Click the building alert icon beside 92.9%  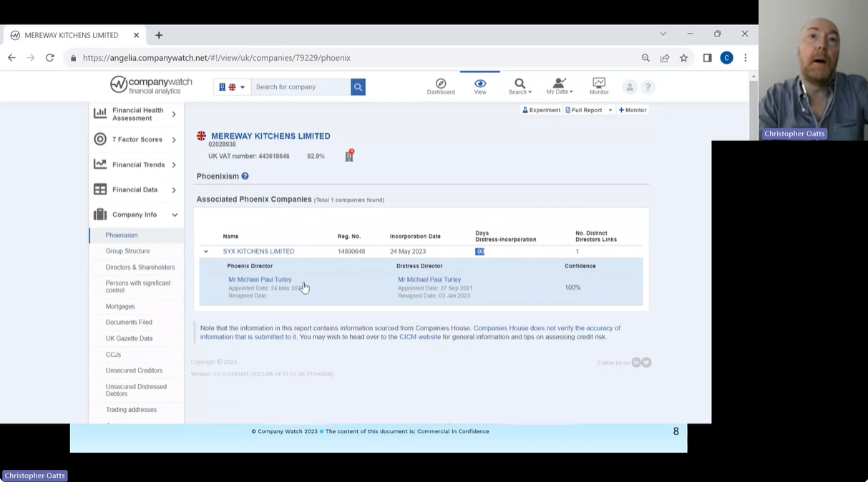[349, 156]
